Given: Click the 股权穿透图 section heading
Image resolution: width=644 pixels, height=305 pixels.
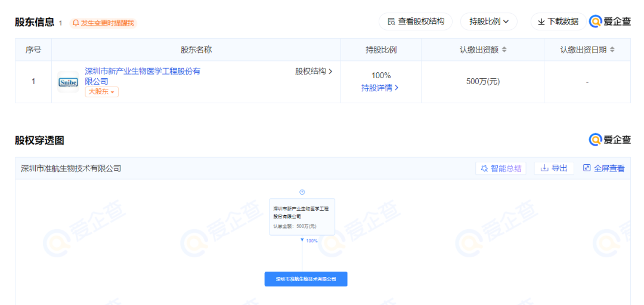Looking at the screenshot, I should point(39,141).
